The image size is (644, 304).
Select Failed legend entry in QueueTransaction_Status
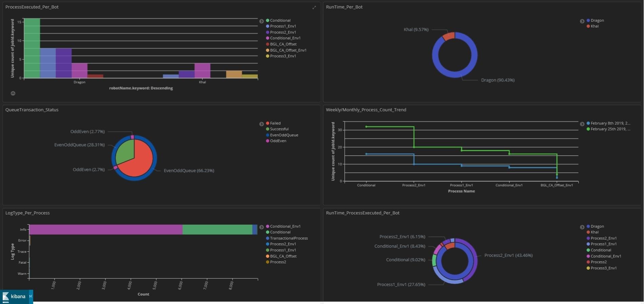click(x=275, y=123)
